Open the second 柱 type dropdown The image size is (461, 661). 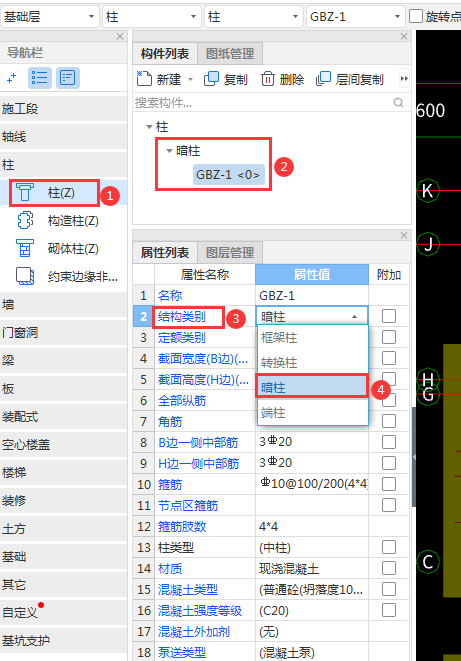click(x=253, y=16)
